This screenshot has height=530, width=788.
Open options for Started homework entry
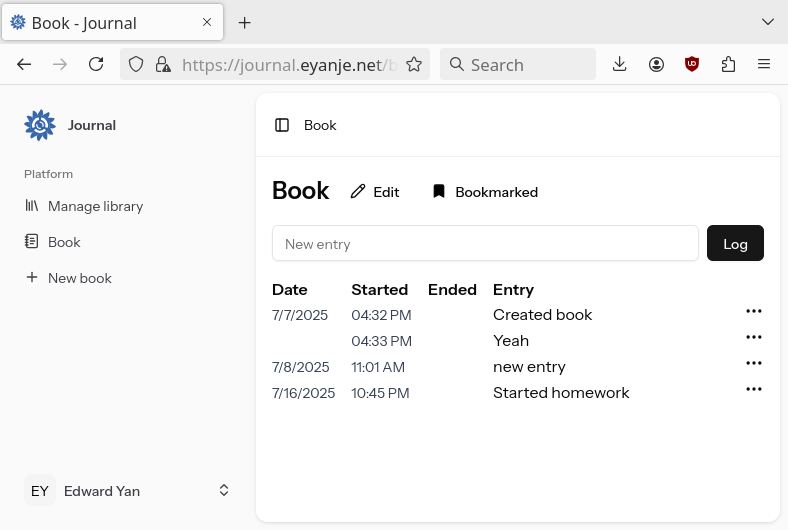pyautogui.click(x=753, y=389)
